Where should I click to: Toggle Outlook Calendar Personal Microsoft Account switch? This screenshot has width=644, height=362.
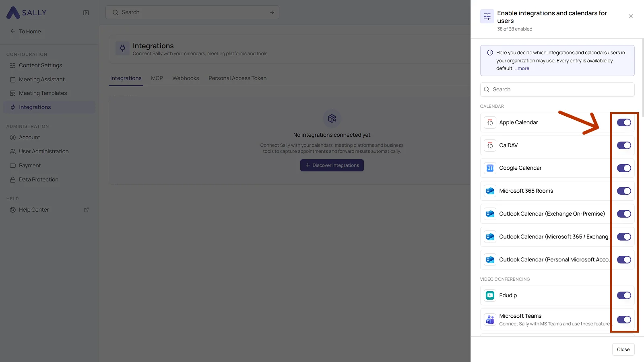tap(624, 260)
